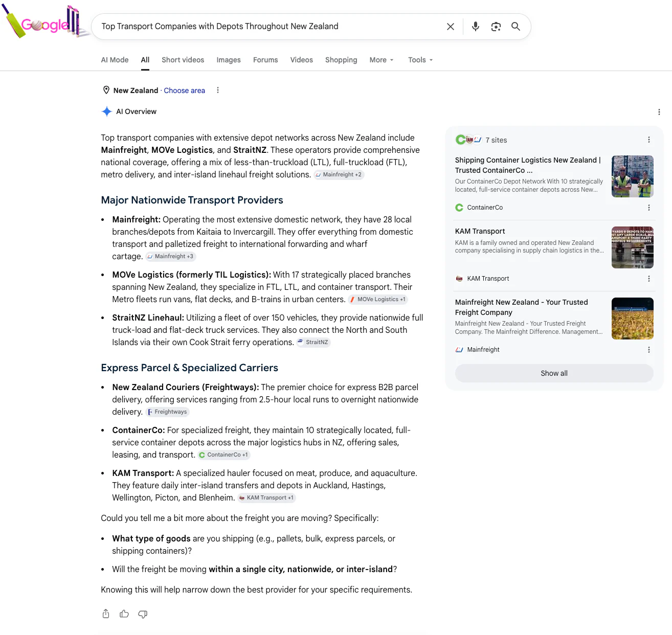Expand the Tools dropdown
This screenshot has height=635, width=672.
click(420, 60)
